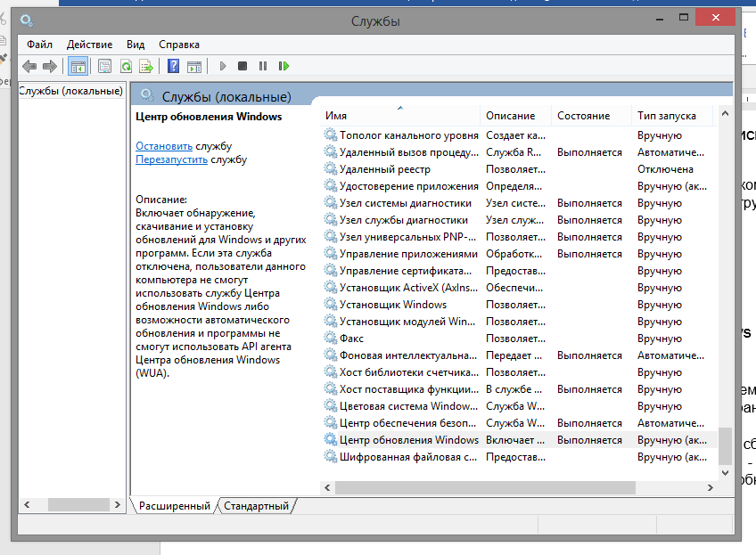This screenshot has width=756, height=555.
Task: Click the Refresh toolbar icon
Action: point(126,66)
